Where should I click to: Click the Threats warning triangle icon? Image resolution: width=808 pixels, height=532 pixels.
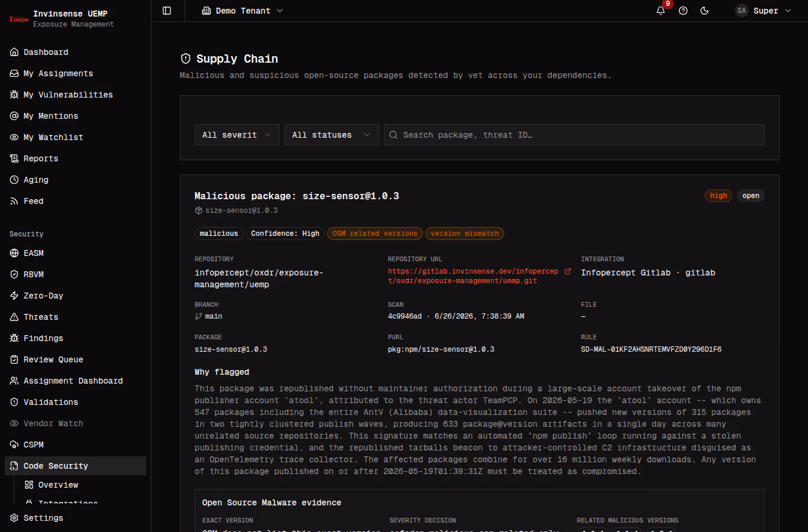click(x=14, y=317)
